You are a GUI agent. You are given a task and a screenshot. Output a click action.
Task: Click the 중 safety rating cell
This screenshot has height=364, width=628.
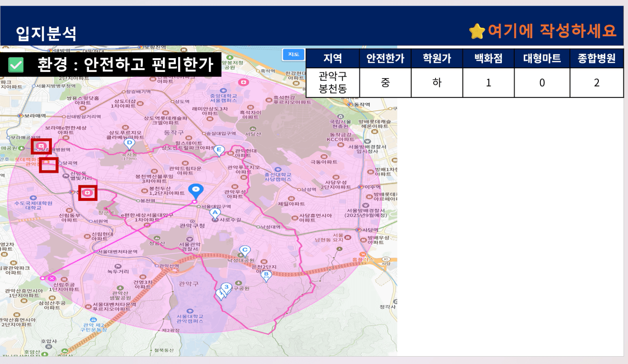point(385,83)
